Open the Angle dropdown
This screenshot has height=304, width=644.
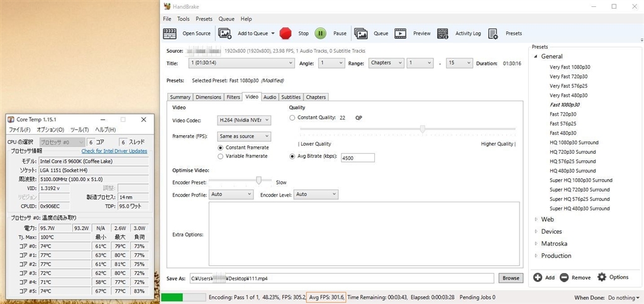[x=332, y=63]
